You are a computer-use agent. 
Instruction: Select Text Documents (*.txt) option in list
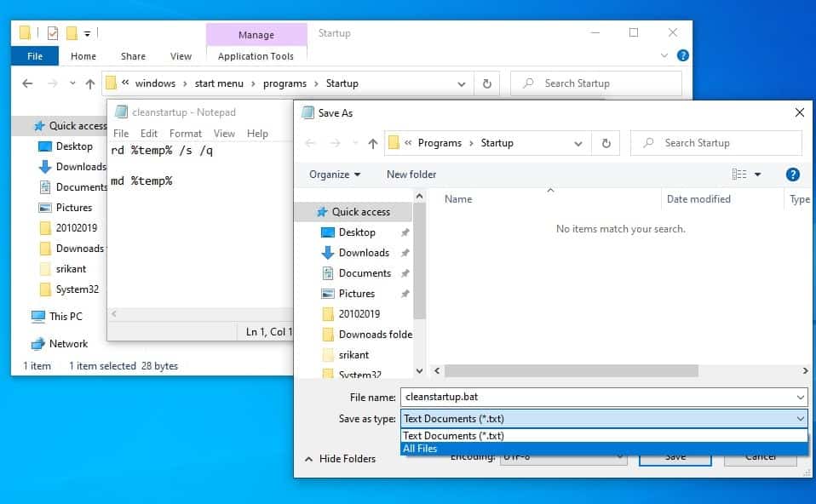454,436
